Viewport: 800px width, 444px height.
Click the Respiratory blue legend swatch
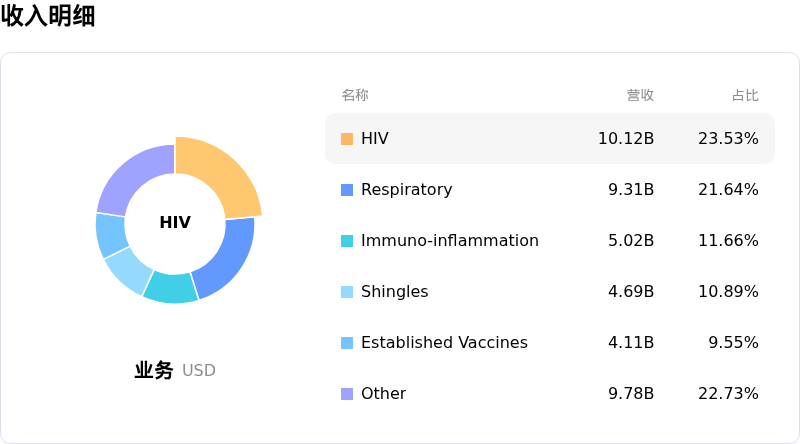(347, 190)
